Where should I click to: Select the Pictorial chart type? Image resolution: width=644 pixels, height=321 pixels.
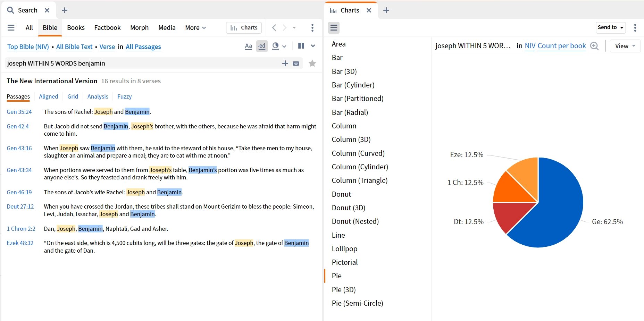[344, 262]
